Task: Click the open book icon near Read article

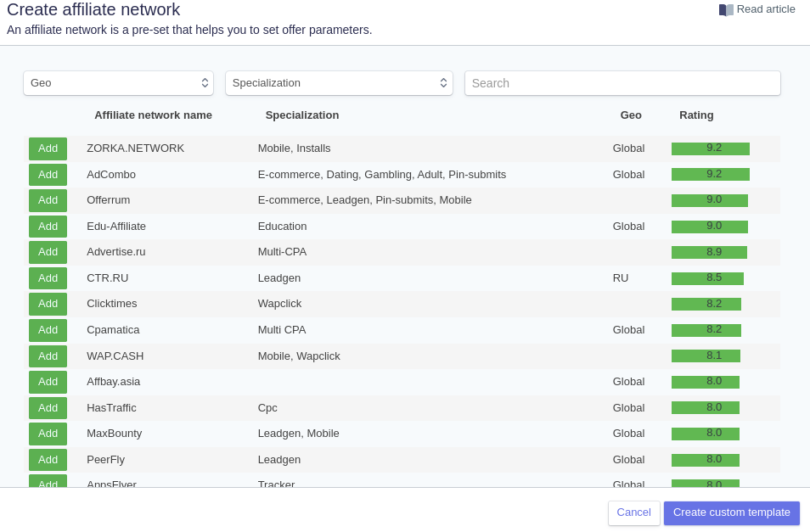Action: [724, 9]
